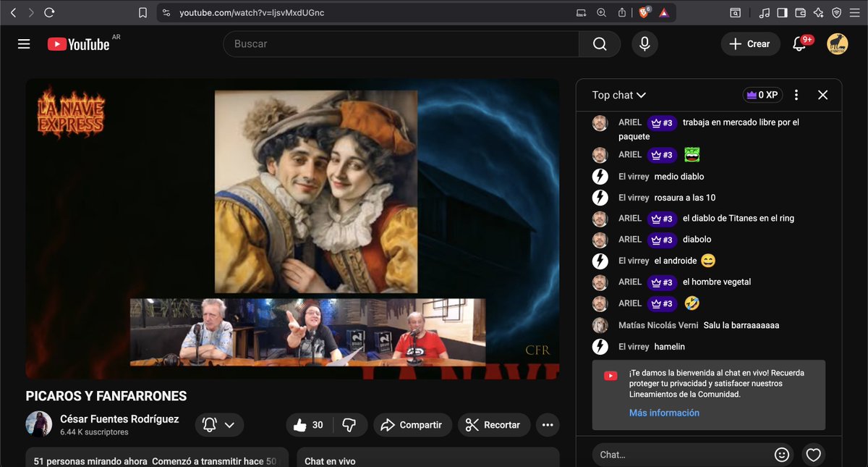Focus the Chat… message input
Screen dimensions: 868x467
point(678,455)
